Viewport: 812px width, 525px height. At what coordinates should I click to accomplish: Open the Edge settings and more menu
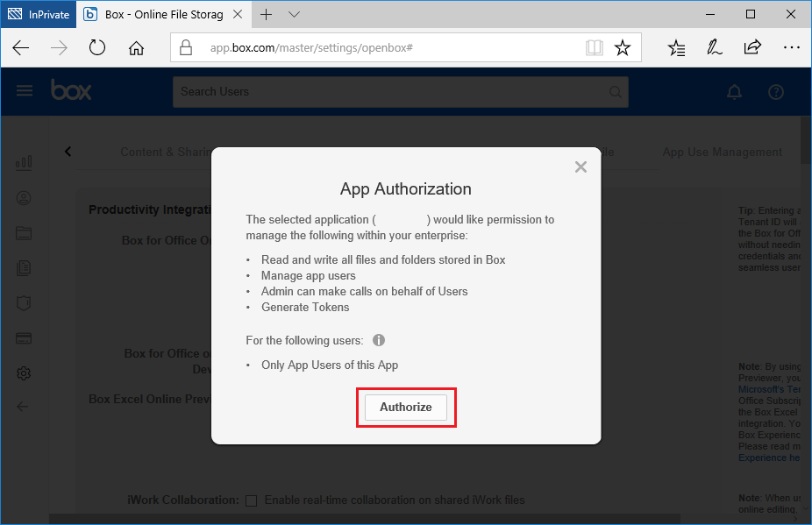(x=791, y=47)
